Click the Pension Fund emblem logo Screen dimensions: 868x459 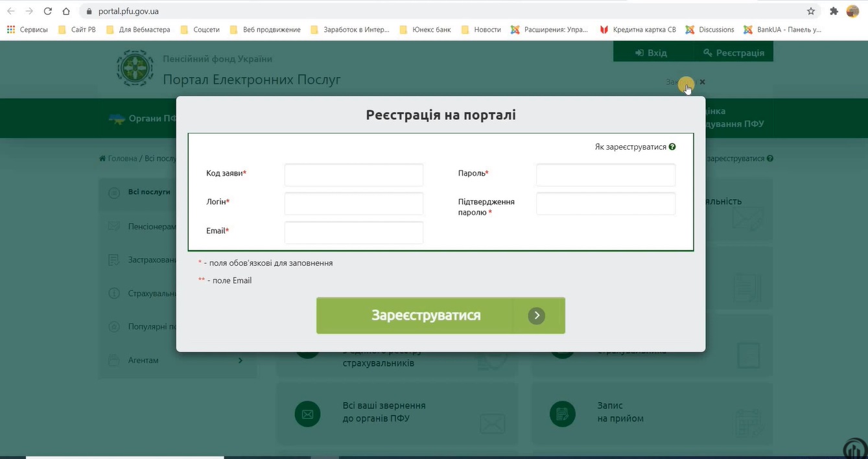click(134, 67)
